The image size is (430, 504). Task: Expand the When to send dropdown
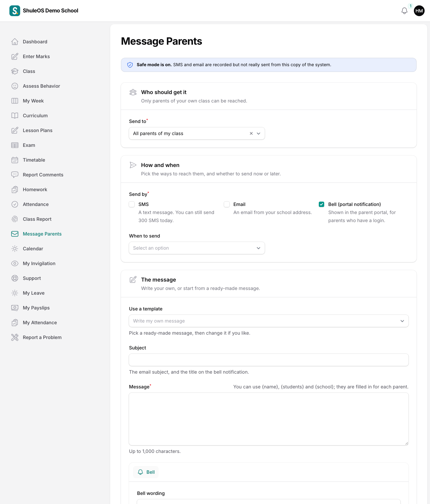(197, 248)
